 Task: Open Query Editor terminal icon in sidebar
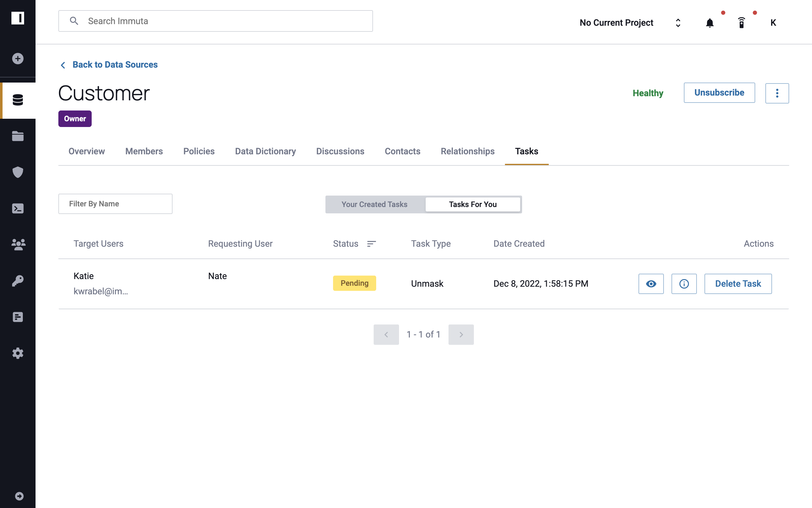[x=18, y=209]
